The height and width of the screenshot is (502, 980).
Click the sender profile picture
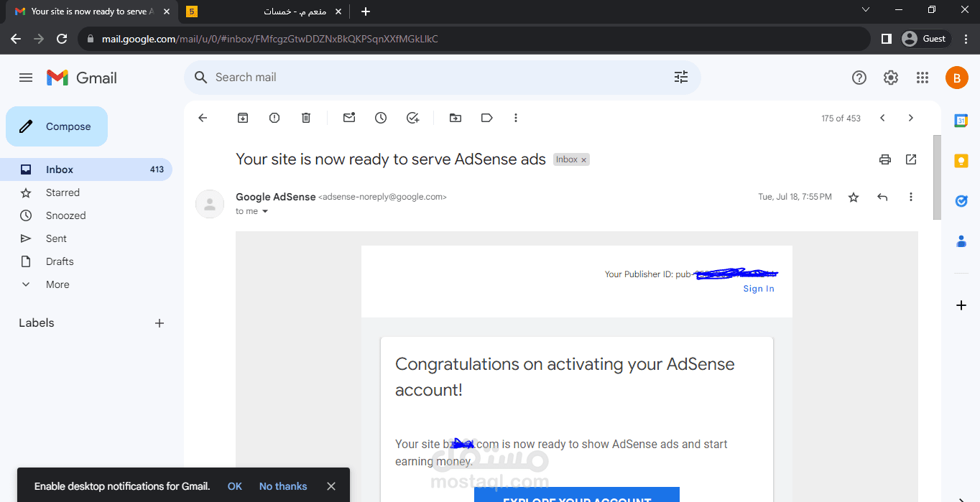click(210, 204)
